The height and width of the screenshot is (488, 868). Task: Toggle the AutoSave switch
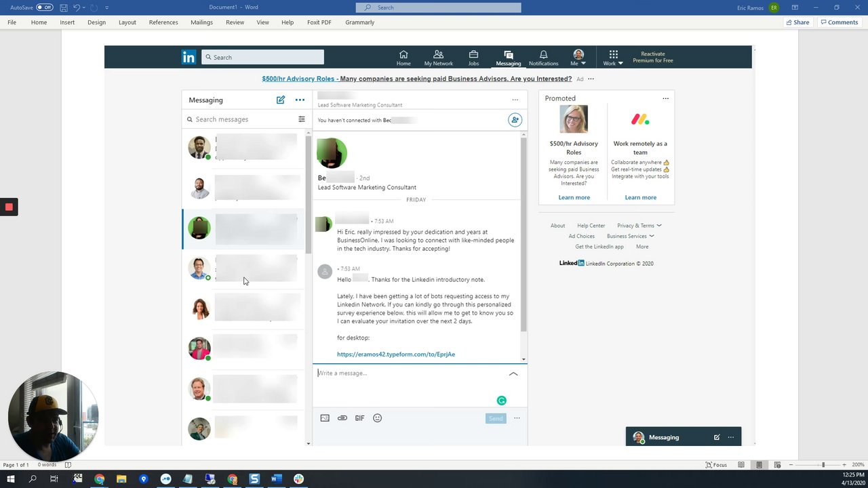click(x=45, y=7)
